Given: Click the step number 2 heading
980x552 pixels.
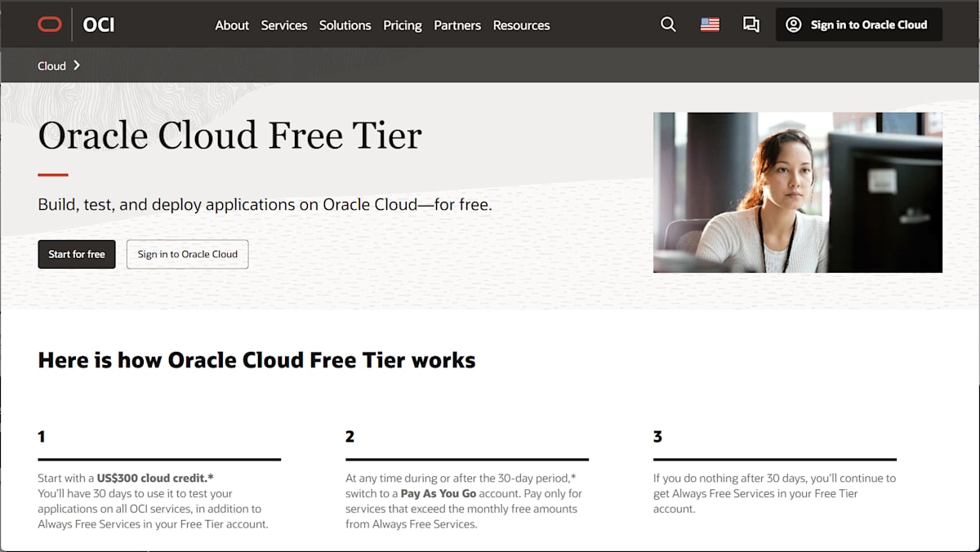Looking at the screenshot, I should (350, 437).
